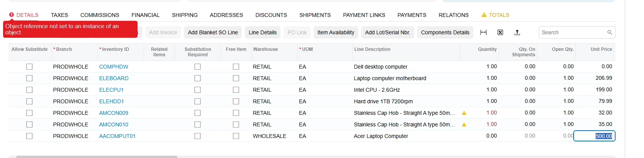This screenshot has height=158, width=644.
Task: Toggle Free Item checkbox for ELECPU1
Action: click(236, 90)
